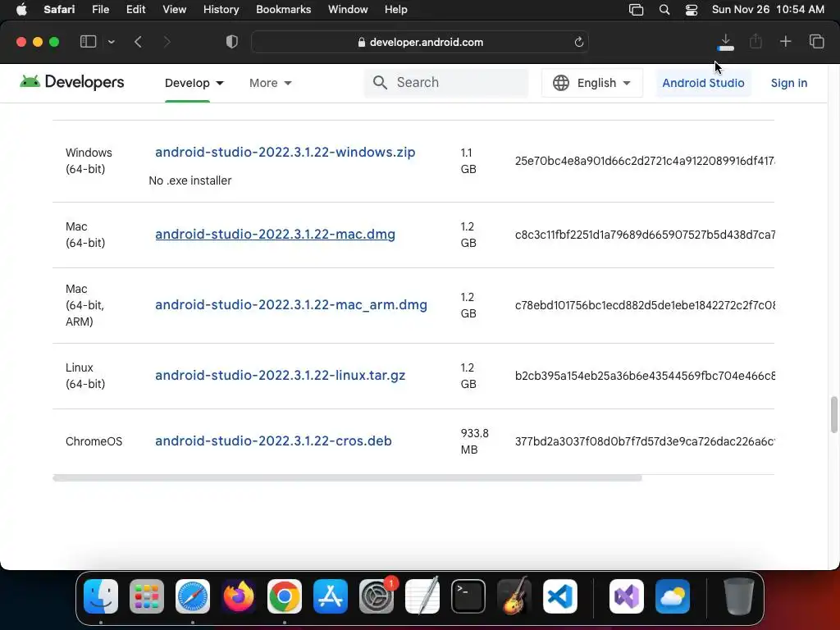Viewport: 840px width, 630px height.
Task: Open a new Safari tab
Action: click(785, 41)
